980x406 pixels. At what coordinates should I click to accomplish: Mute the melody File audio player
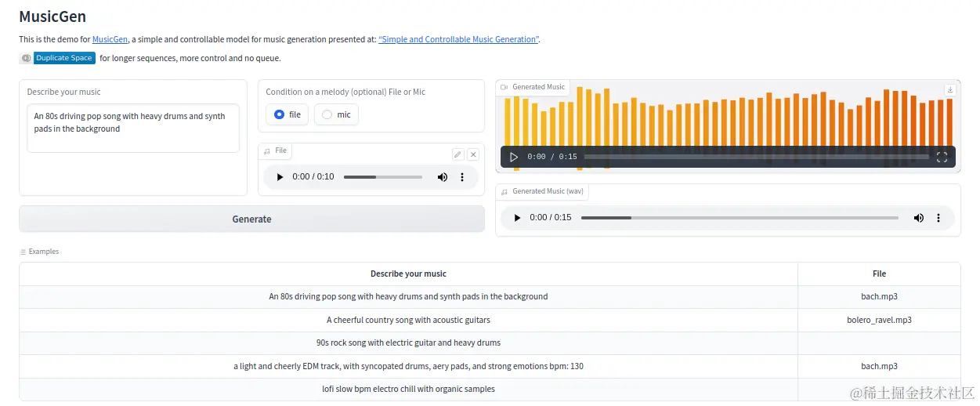click(x=442, y=177)
